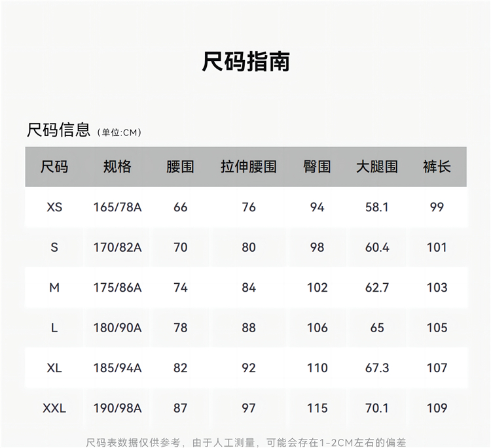491x448 pixels.
Task: Select the 尺码 column header
Action: coord(54,167)
